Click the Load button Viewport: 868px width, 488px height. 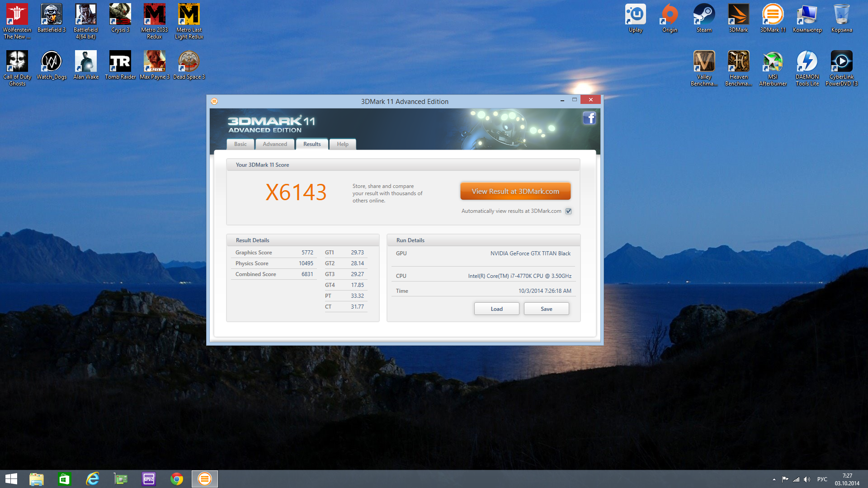coord(496,309)
